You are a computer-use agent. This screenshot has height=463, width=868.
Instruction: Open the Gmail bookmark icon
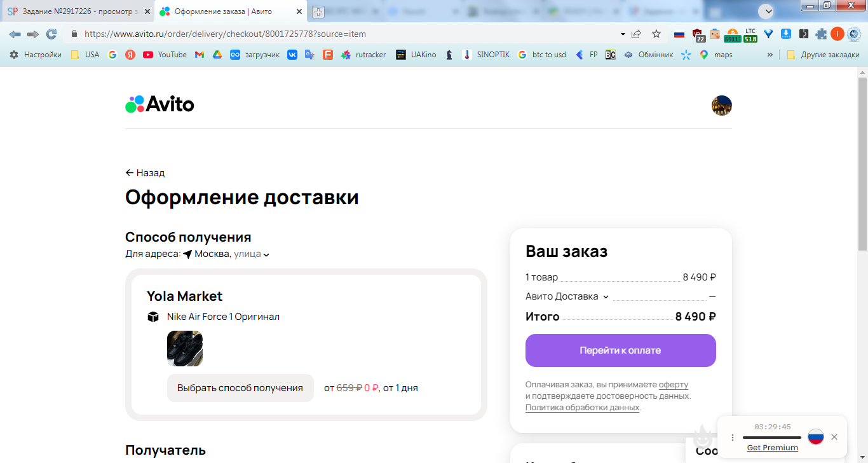[x=199, y=55]
